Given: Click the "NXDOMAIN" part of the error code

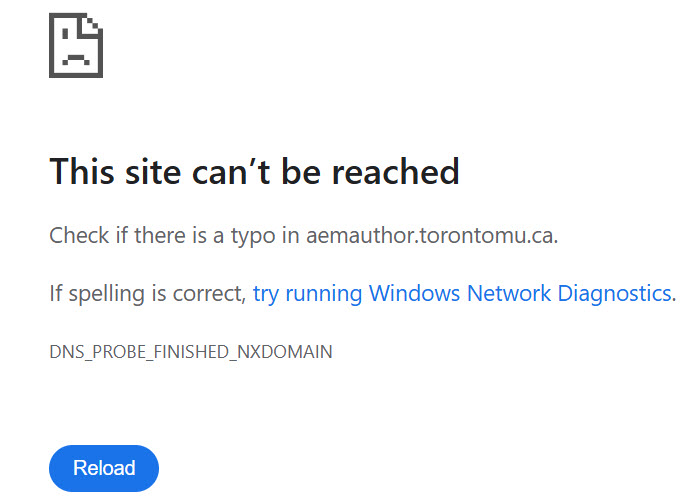Looking at the screenshot, I should click(289, 352).
